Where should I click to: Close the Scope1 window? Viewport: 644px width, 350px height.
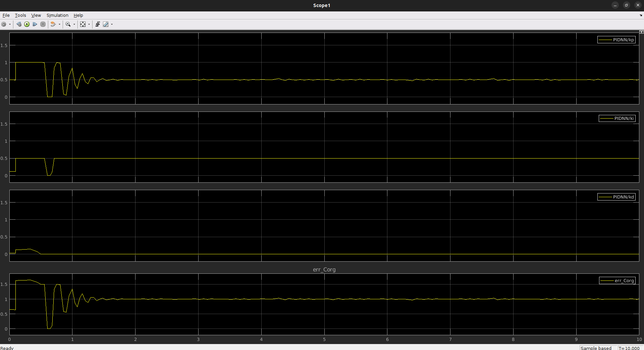(638, 5)
